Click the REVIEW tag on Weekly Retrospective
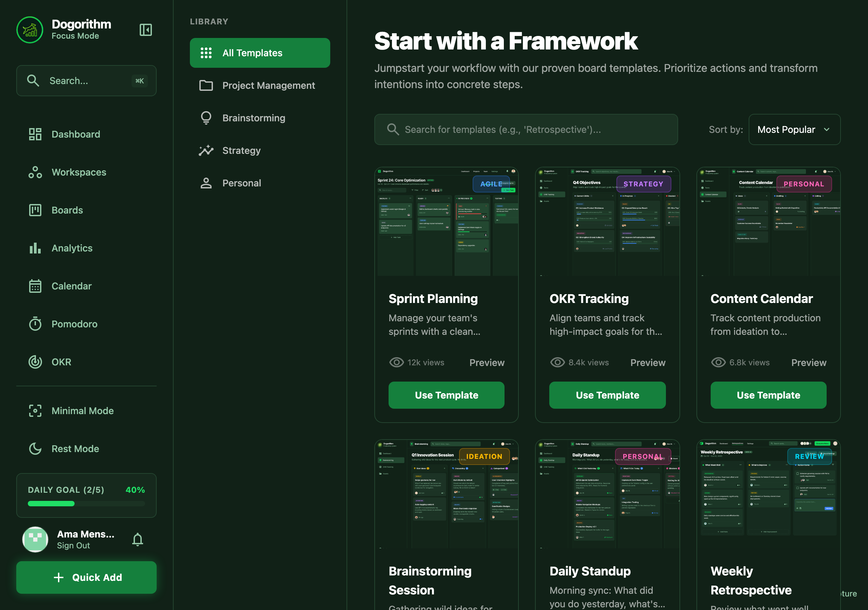The height and width of the screenshot is (610, 868). tap(809, 456)
